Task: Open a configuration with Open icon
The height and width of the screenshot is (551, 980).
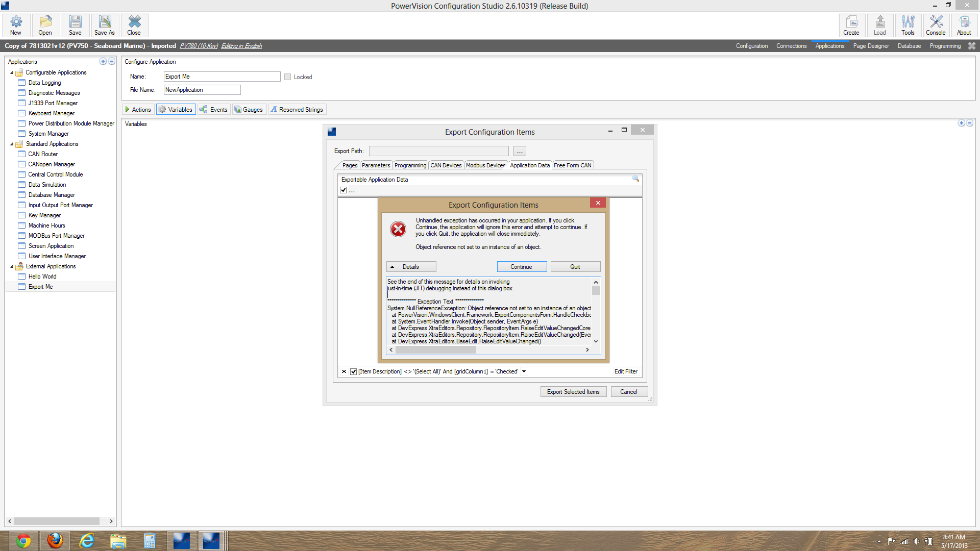Action: (x=45, y=25)
